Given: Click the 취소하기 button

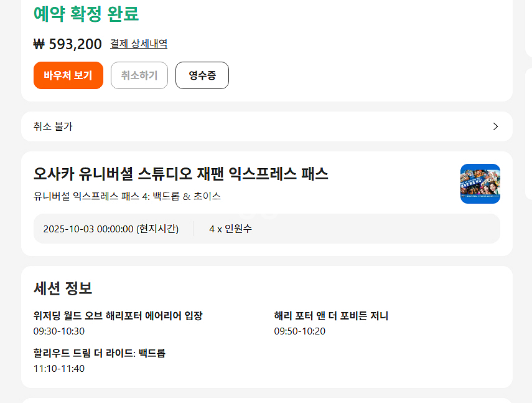Looking at the screenshot, I should click(x=139, y=75).
